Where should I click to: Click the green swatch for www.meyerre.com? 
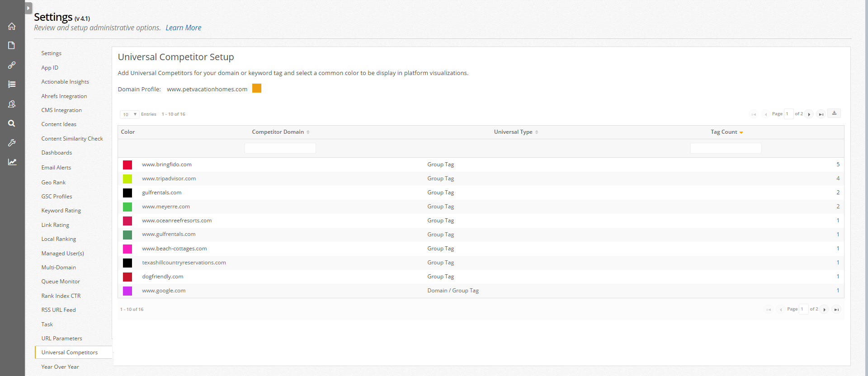click(127, 207)
